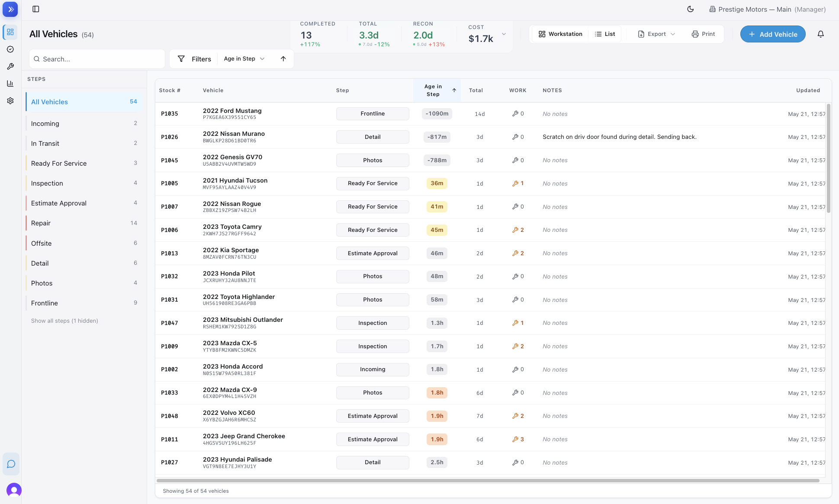This screenshot has height=504, width=839.
Task: Click the work wrench icon for P1035 Ford Mustang
Action: (515, 114)
